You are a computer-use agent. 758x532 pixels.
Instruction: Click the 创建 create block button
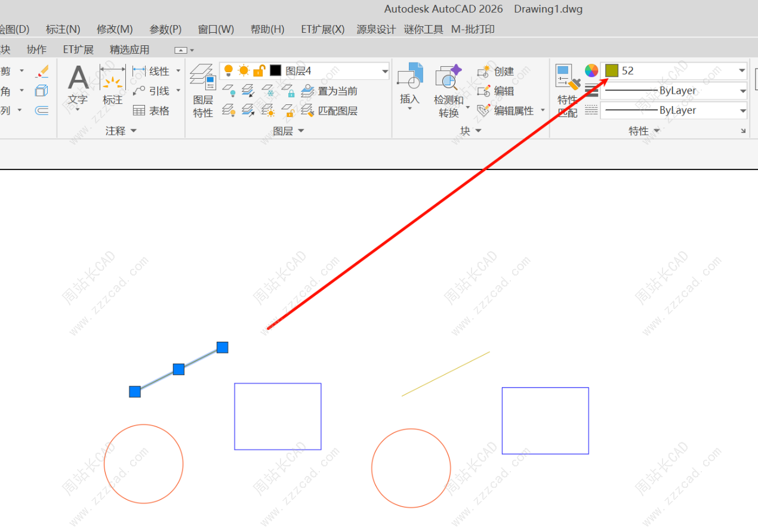497,71
